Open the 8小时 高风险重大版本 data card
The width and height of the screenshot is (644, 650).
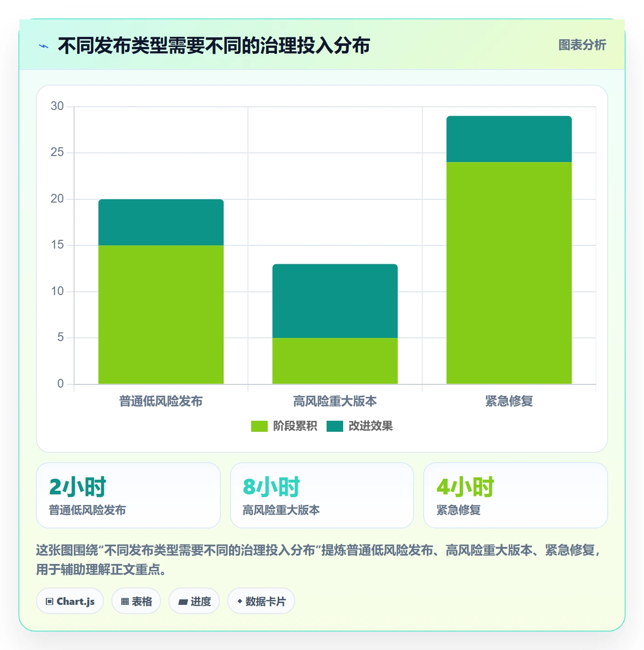coord(322,495)
